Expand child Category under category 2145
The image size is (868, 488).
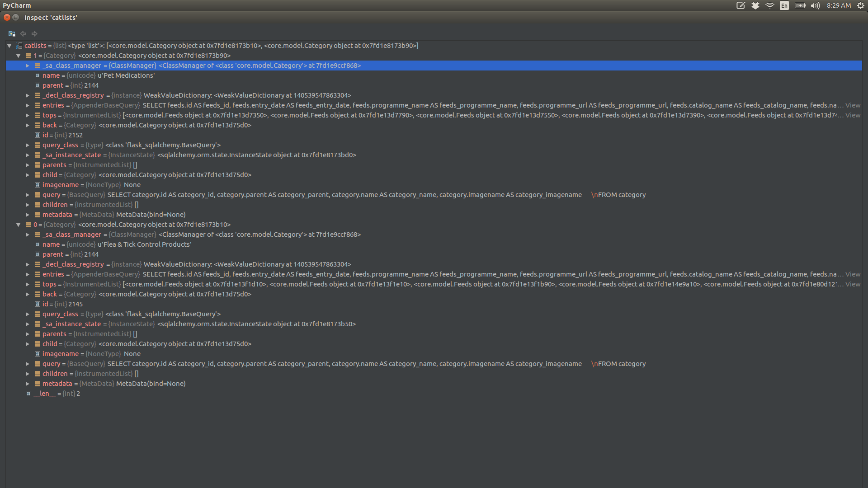click(x=27, y=344)
